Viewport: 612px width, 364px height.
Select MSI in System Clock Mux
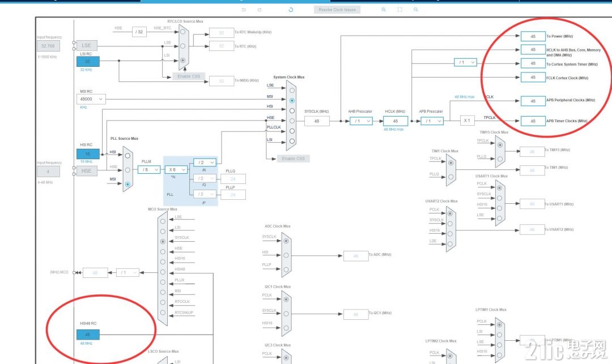click(x=292, y=101)
